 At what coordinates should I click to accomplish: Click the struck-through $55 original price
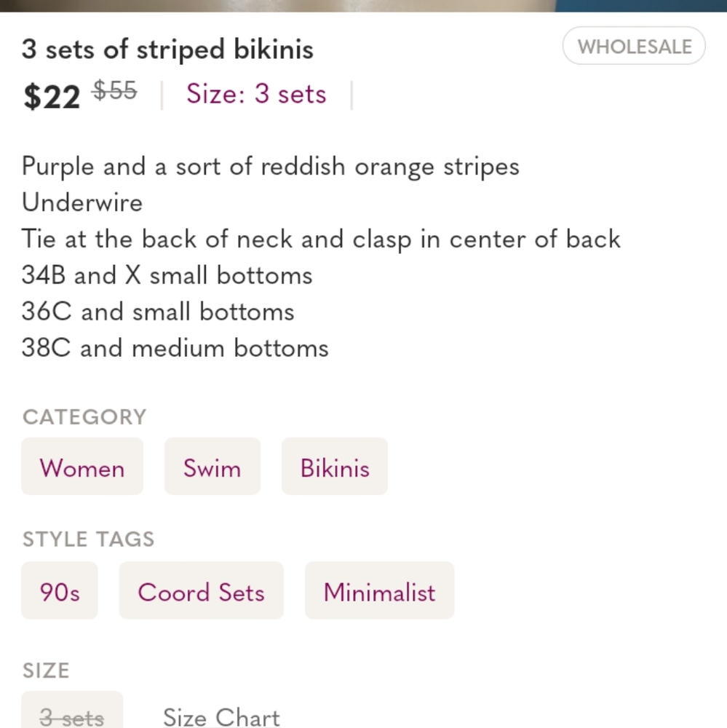[114, 90]
